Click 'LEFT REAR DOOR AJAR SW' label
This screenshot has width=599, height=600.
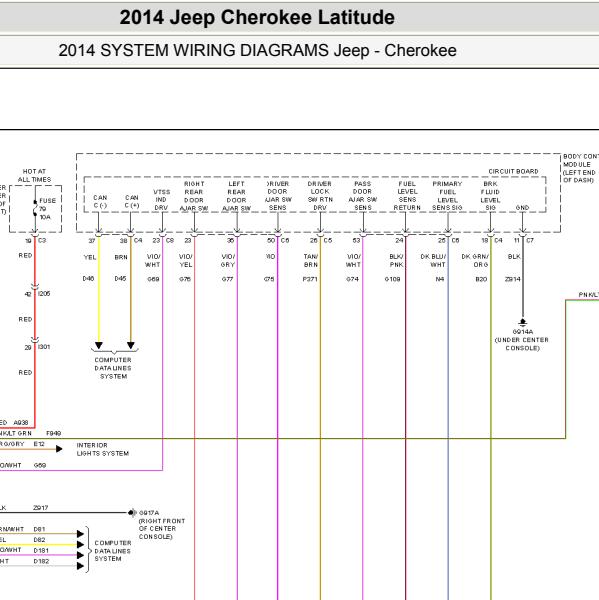236,196
